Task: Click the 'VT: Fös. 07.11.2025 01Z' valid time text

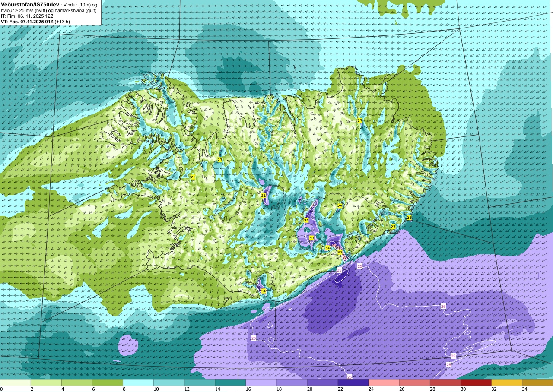Action: coord(26,21)
